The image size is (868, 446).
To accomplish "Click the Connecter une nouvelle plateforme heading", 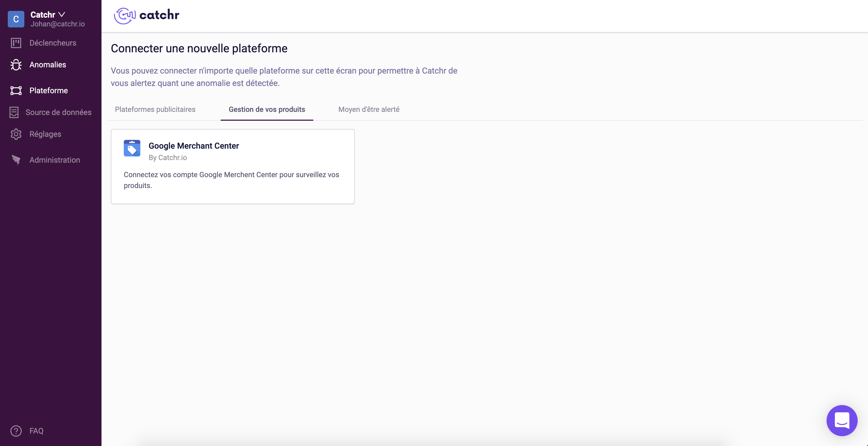I will tap(199, 48).
